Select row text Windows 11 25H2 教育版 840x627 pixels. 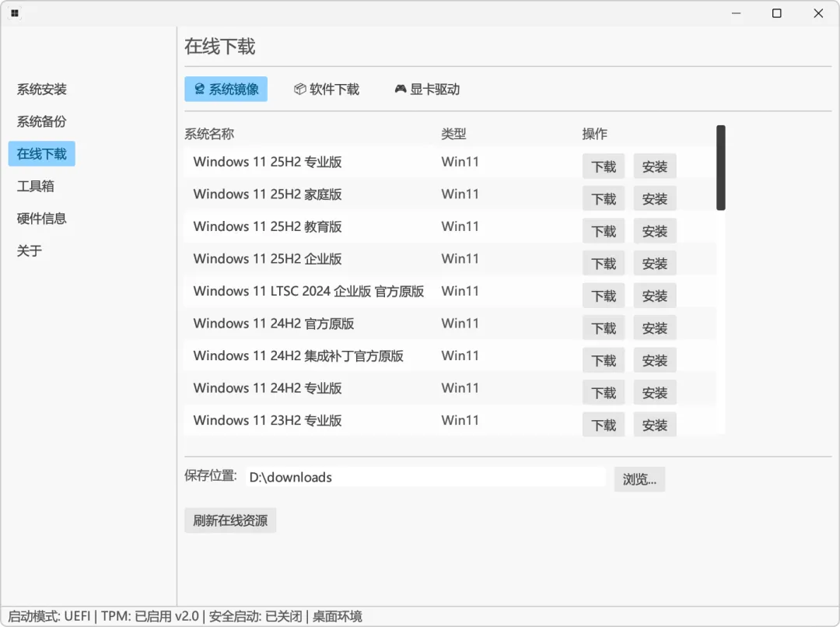(268, 226)
